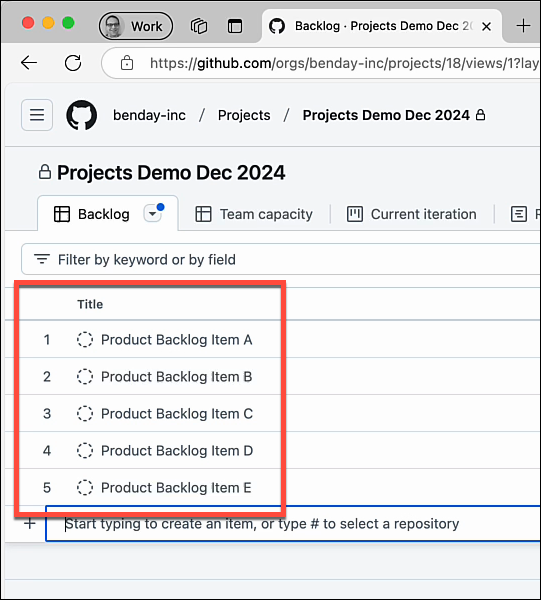This screenshot has width=541, height=600.
Task: Focus the Filter by keyword field
Action: 281,259
